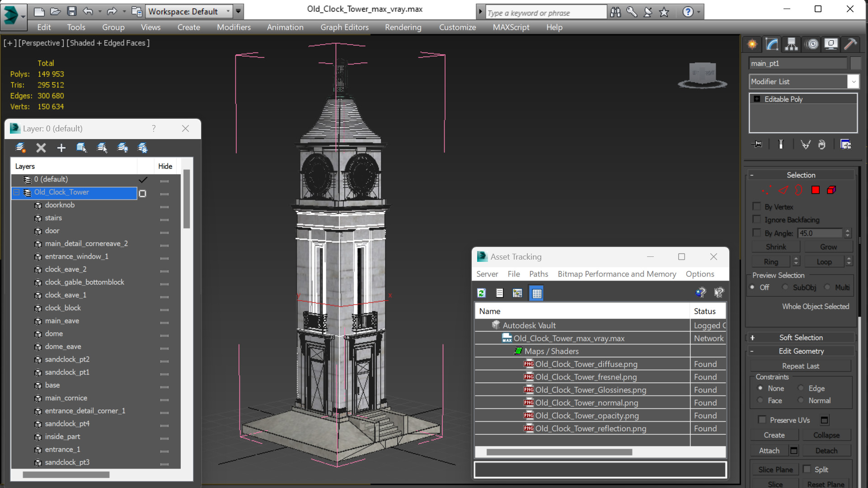
Task: Click the star favorites icon in title bar
Action: 664,12
